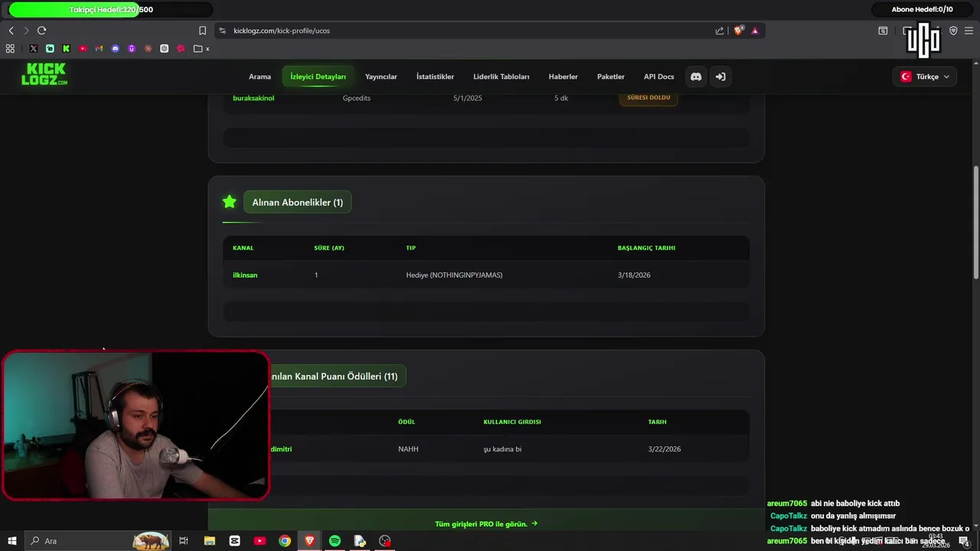Viewport: 980px width, 551px height.
Task: Click the KickLogz logo
Action: coord(44,74)
